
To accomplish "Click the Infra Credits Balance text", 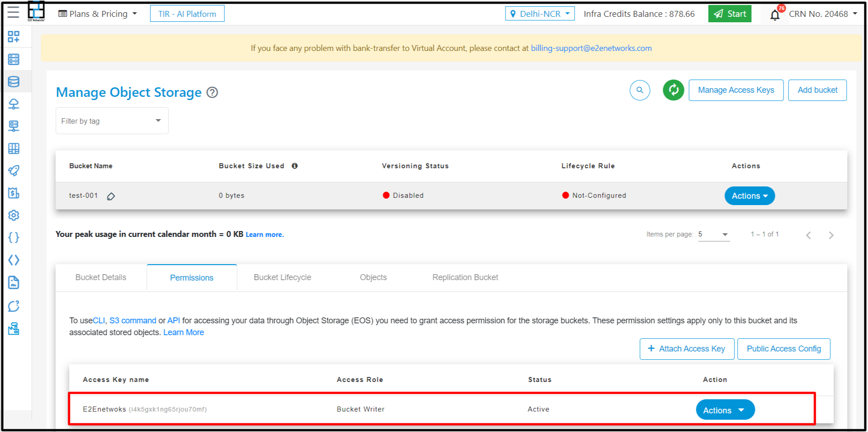I will [x=639, y=14].
